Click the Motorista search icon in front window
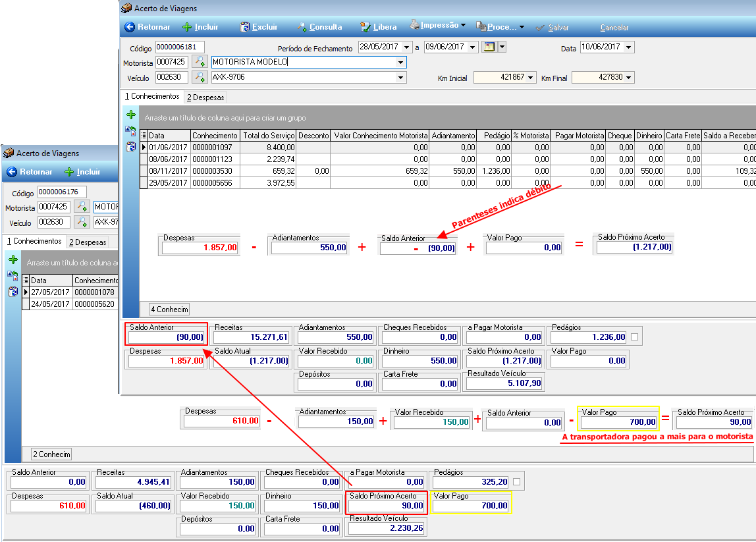 (x=199, y=62)
